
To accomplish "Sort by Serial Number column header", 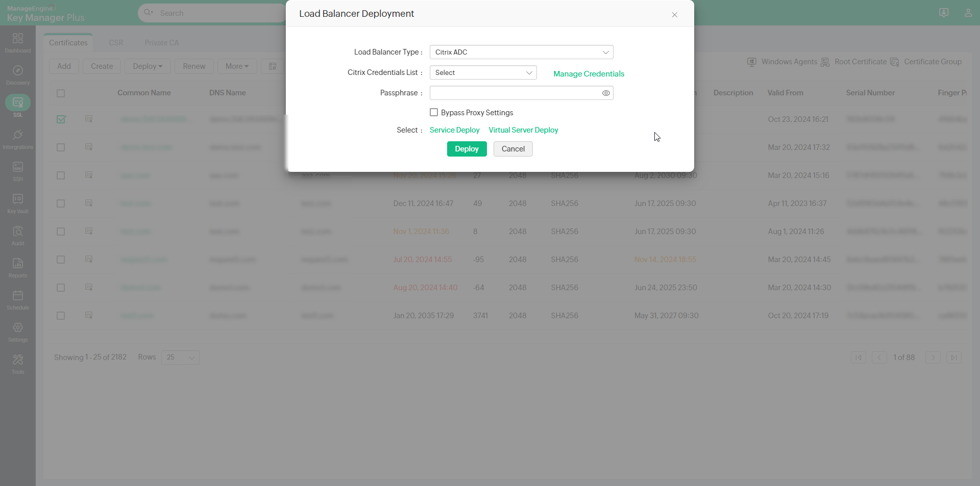I will point(871,93).
